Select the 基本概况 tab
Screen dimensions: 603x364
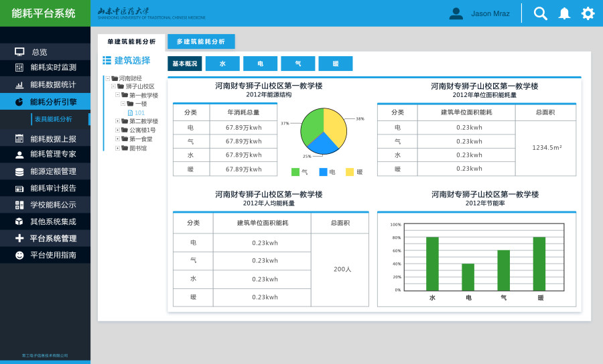pyautogui.click(x=185, y=64)
